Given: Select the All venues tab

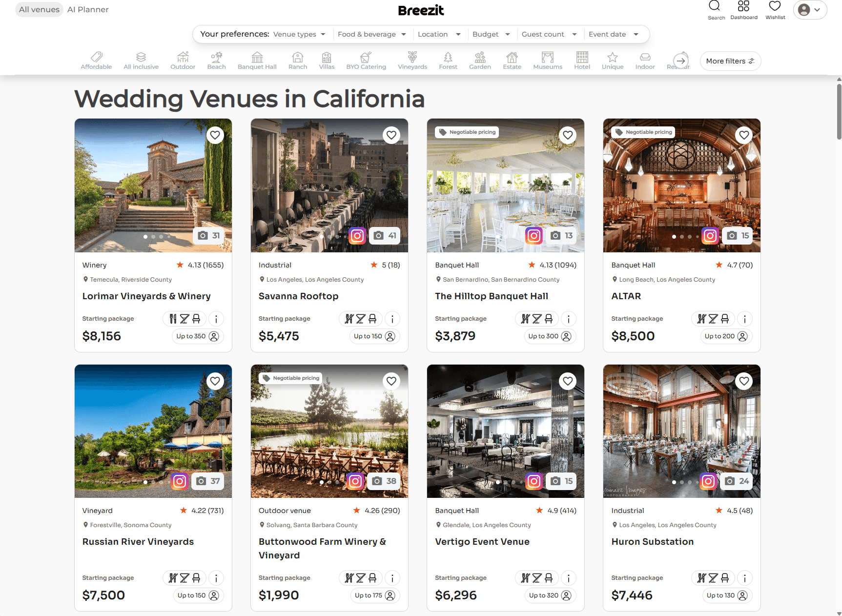Looking at the screenshot, I should click(x=39, y=10).
